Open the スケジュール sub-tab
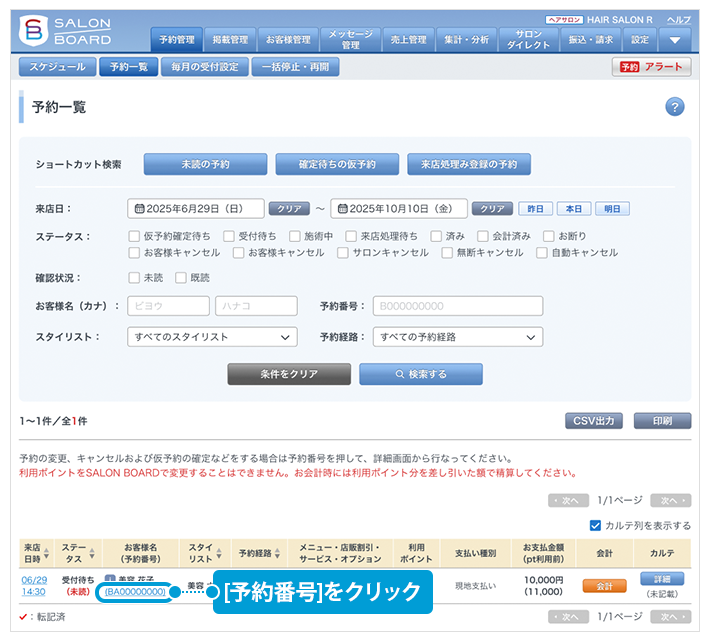 pos(57,67)
